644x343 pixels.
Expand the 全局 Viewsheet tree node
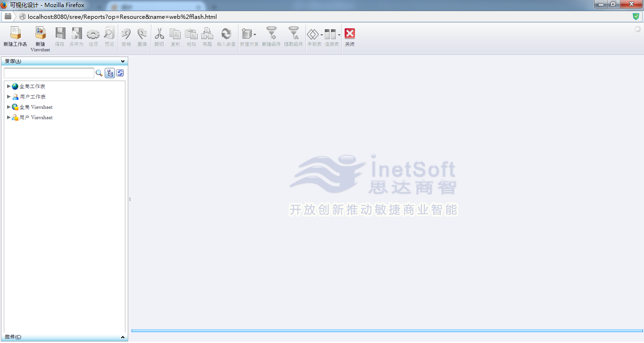(x=8, y=107)
